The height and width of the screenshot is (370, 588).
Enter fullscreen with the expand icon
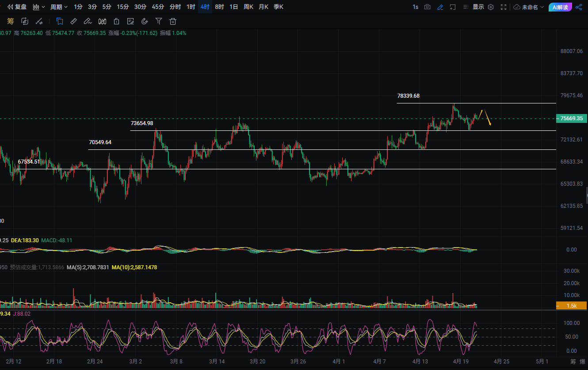tap(504, 7)
